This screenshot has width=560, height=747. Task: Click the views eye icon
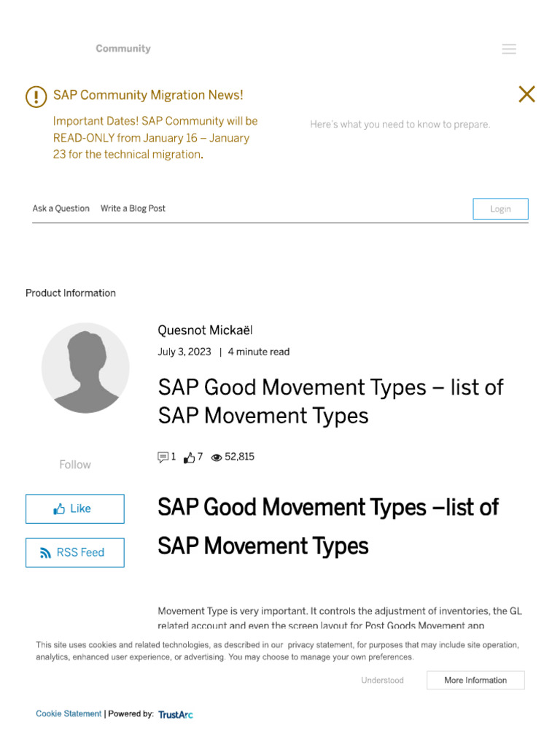217,457
